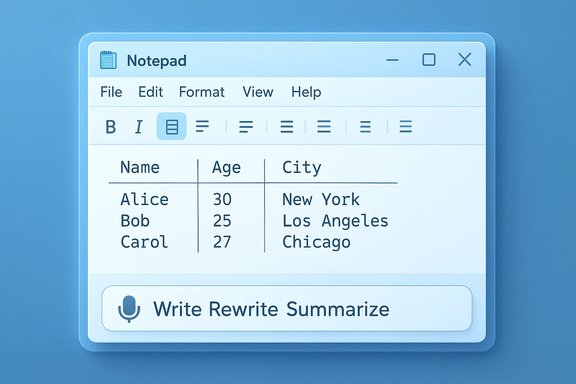576x384 pixels.
Task: Choose the Rewrite action
Action: pos(243,309)
